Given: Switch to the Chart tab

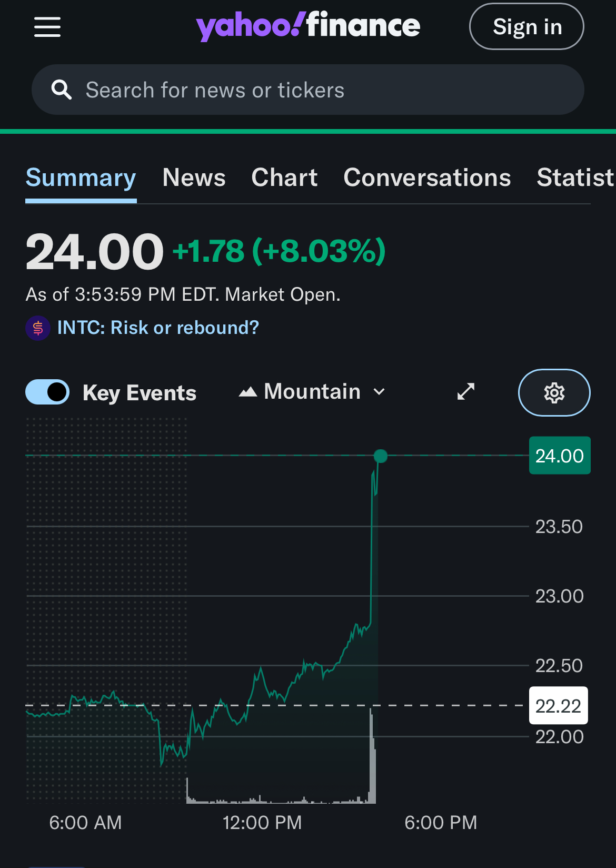Looking at the screenshot, I should point(284,177).
